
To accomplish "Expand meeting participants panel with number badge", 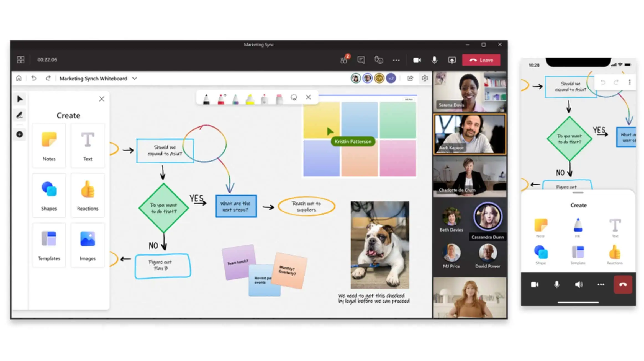I will point(344,60).
